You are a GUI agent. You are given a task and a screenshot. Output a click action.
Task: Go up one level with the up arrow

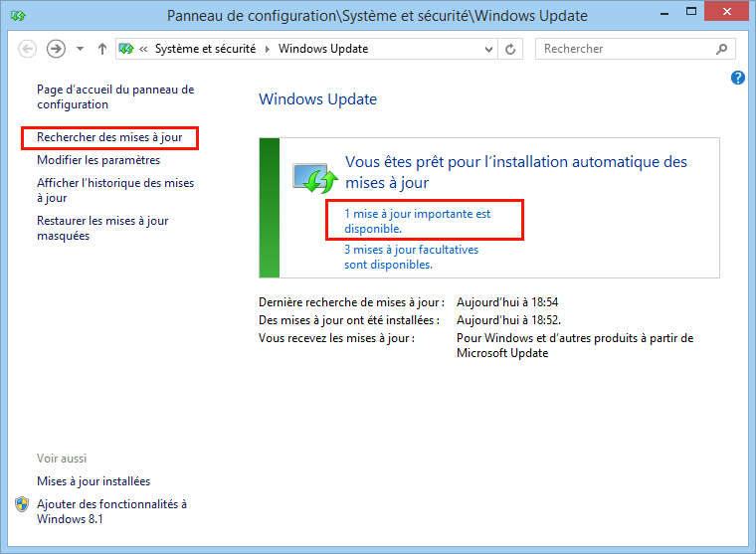102,49
